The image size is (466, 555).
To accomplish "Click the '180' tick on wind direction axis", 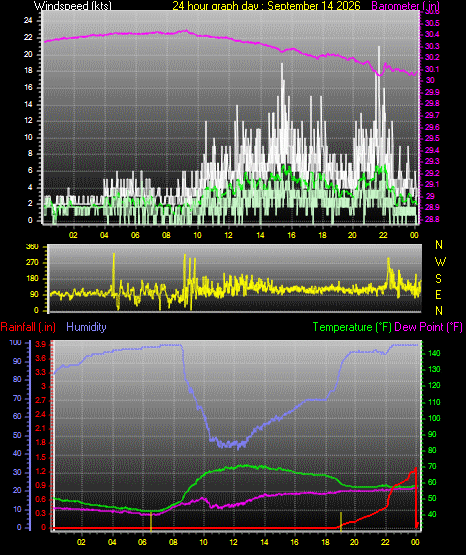I will pyautogui.click(x=33, y=279).
